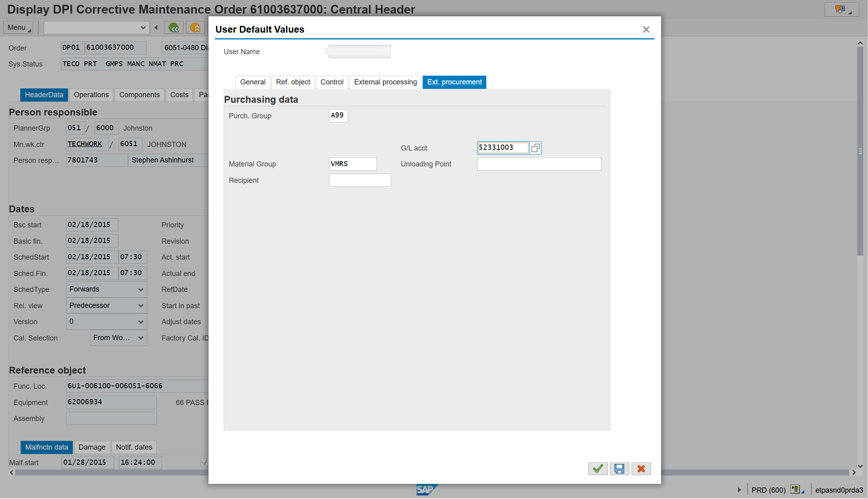Expand the SchedType Forwards dropdown
This screenshot has width=868, height=499.
click(140, 290)
